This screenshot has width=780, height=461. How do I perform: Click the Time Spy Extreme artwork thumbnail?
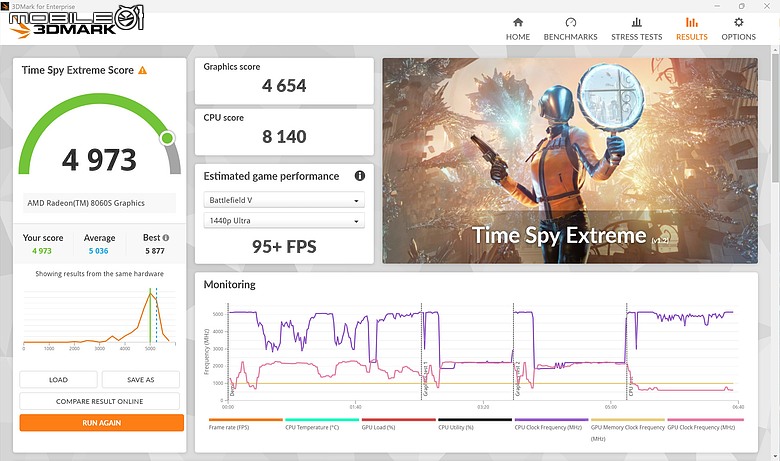coord(570,161)
